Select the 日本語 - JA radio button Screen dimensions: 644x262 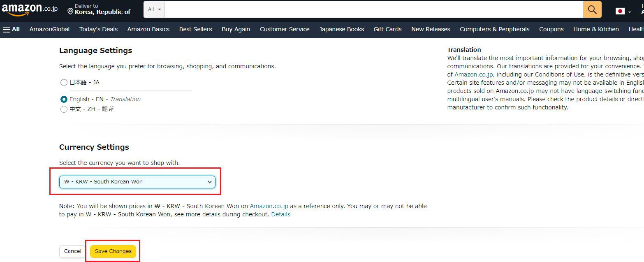pos(64,83)
